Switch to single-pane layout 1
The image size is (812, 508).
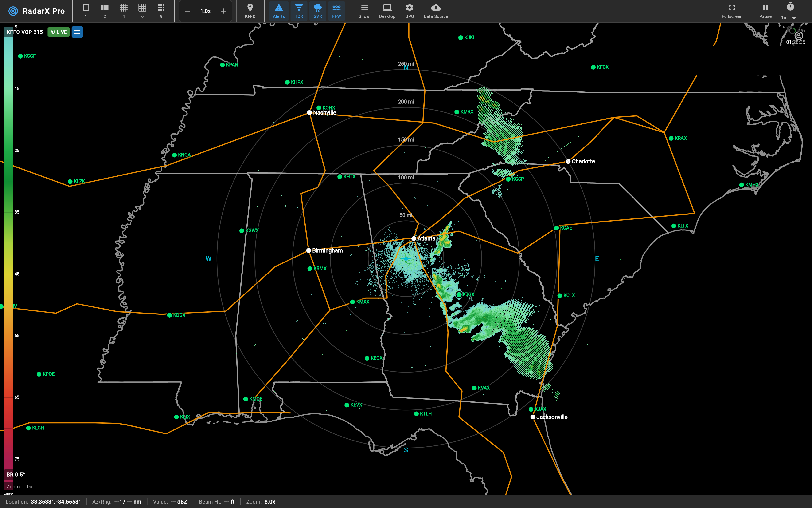86,11
